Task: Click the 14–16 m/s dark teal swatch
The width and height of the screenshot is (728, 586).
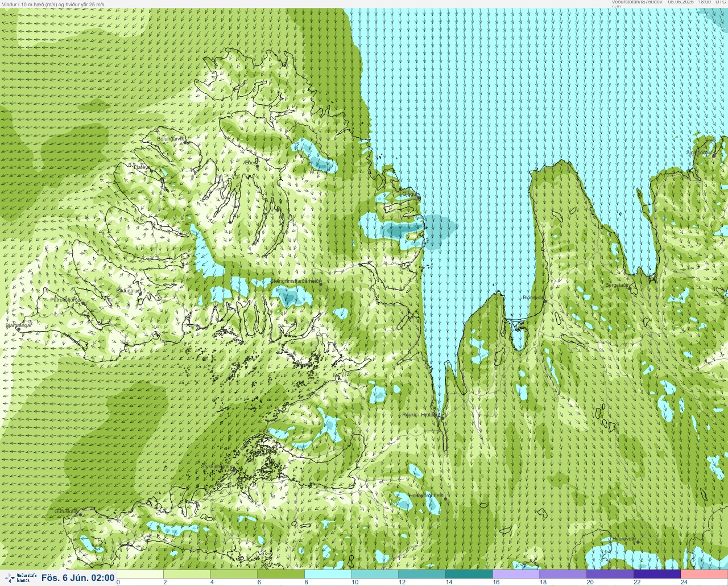Action: 469,574
